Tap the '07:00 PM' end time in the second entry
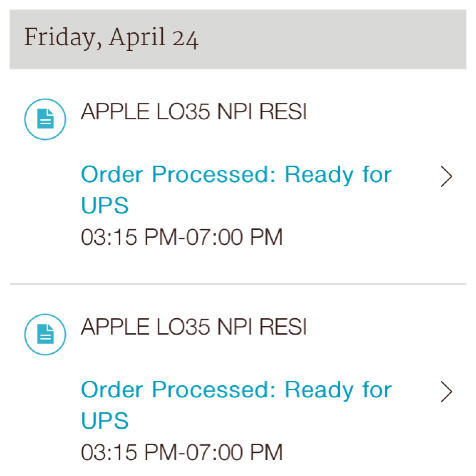476x476 pixels. 234,452
